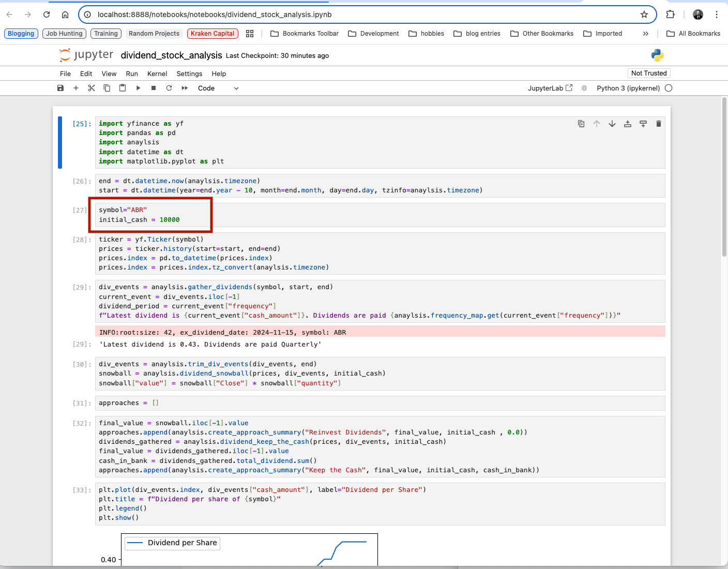Run the selected cell with the play icon
Image resolution: width=728 pixels, height=569 pixels.
[138, 88]
